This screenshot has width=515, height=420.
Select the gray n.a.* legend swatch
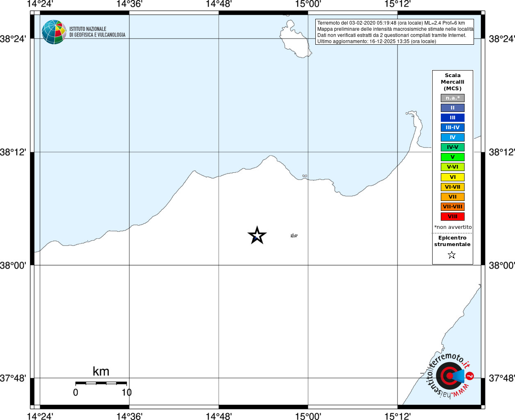tap(453, 98)
